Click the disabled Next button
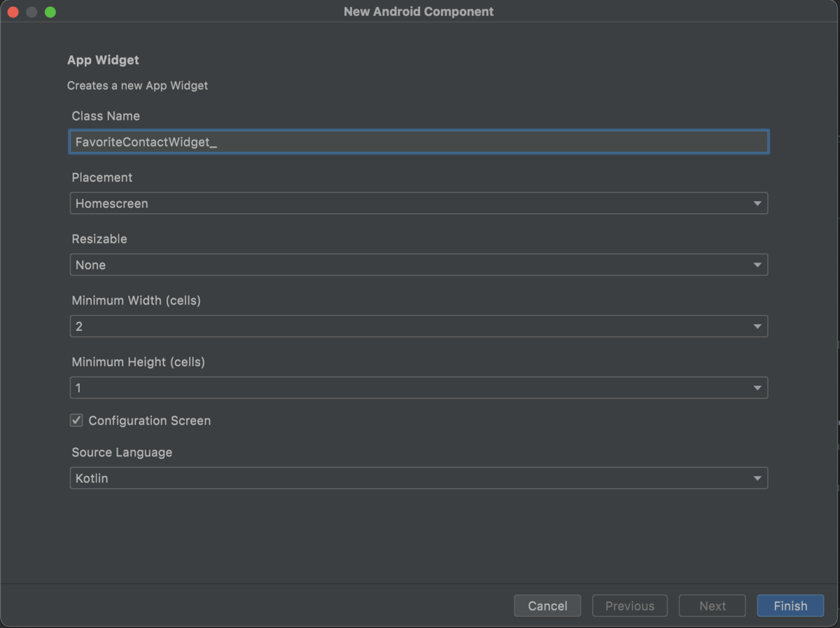Viewport: 840px width, 628px height. pos(713,606)
